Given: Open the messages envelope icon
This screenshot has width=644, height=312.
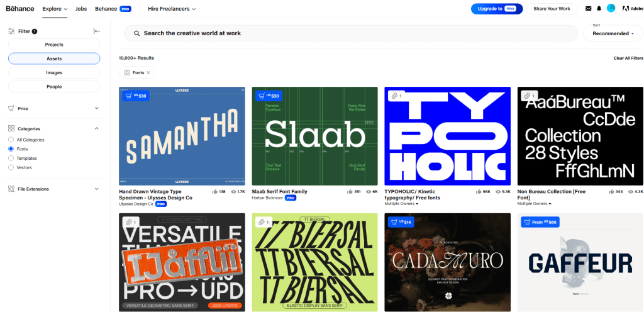Looking at the screenshot, I should pos(589,9).
